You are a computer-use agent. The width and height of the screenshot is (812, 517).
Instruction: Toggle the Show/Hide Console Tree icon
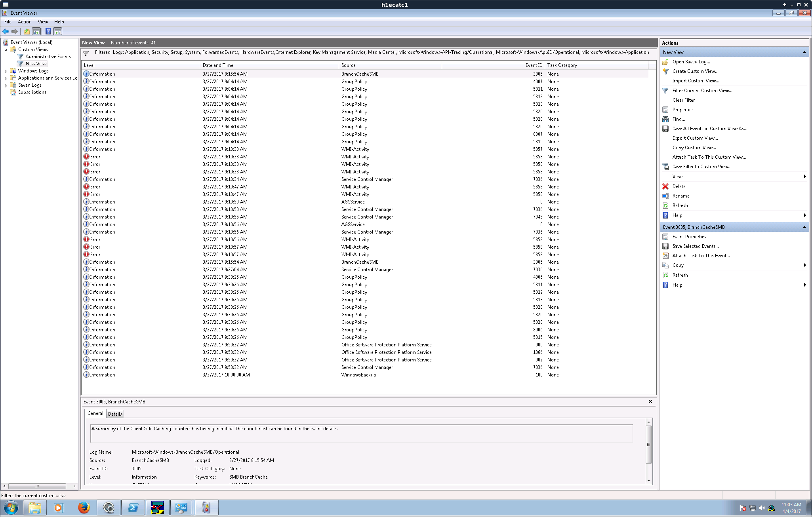tap(36, 31)
